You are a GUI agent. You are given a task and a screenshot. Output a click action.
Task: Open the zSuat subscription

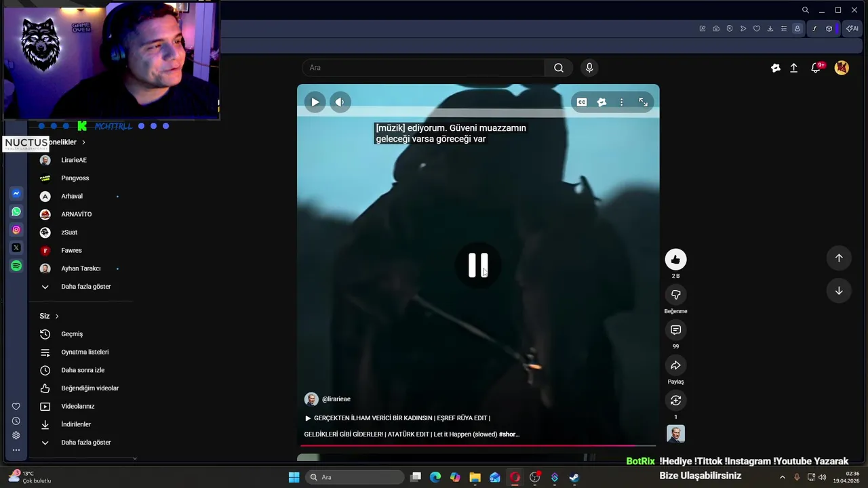coord(69,232)
